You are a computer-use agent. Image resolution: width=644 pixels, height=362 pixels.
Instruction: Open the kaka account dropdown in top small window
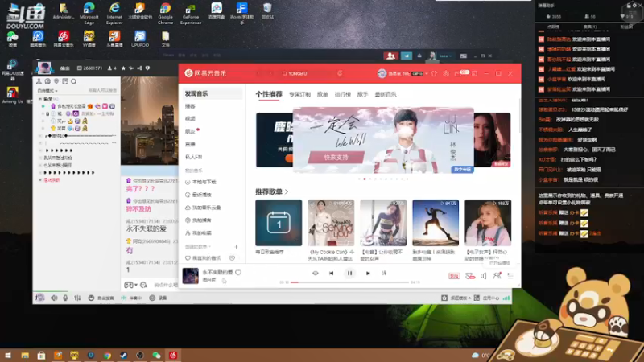coord(445,56)
